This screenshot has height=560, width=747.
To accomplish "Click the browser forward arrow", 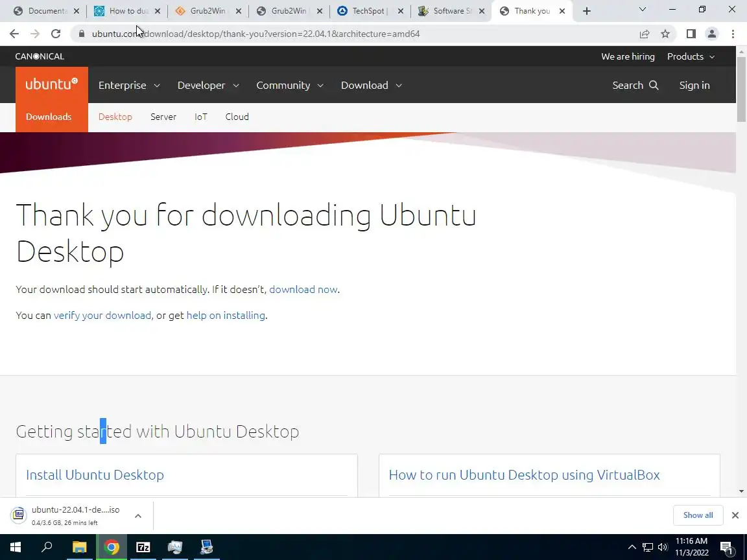I will 35,33.
